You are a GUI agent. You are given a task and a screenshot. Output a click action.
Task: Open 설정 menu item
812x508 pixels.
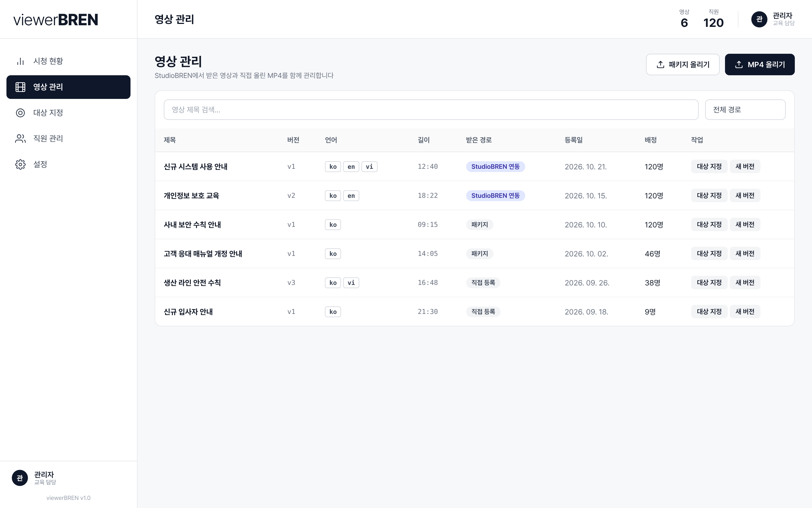(x=68, y=164)
